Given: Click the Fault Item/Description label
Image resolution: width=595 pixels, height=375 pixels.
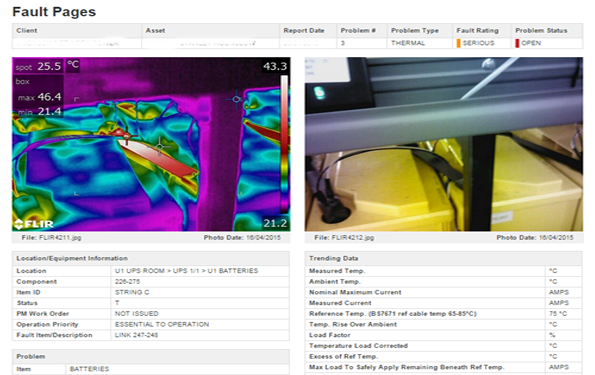Looking at the screenshot, I should (54, 335).
